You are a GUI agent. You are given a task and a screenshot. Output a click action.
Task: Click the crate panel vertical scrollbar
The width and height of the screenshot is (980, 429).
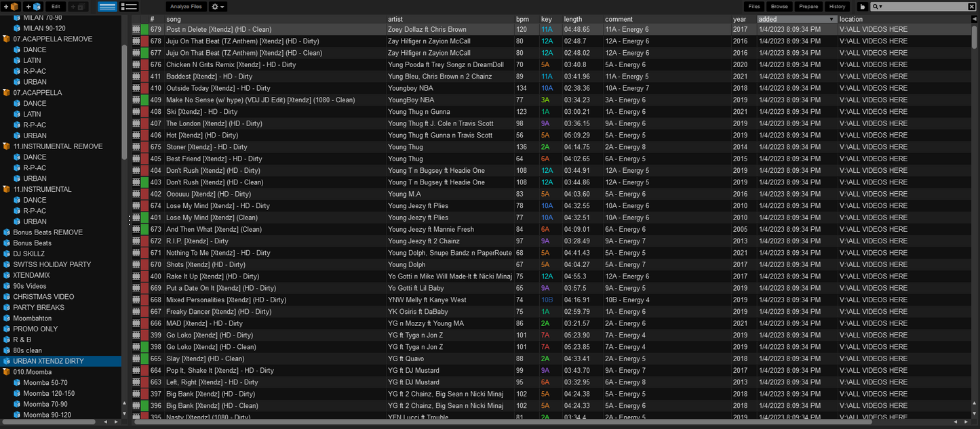124,102
